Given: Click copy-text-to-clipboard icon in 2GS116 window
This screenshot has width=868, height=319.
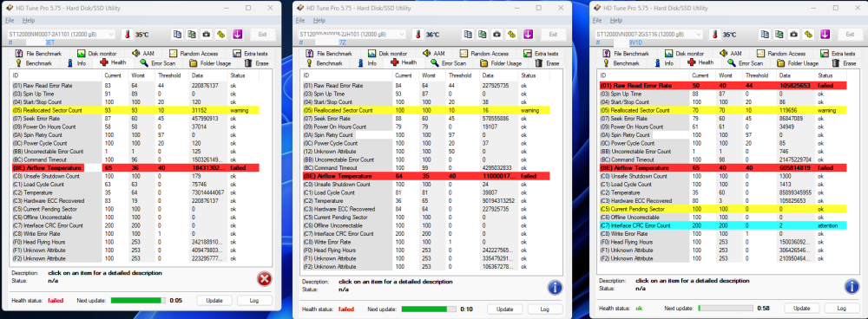Looking at the screenshot, I should point(765,35).
